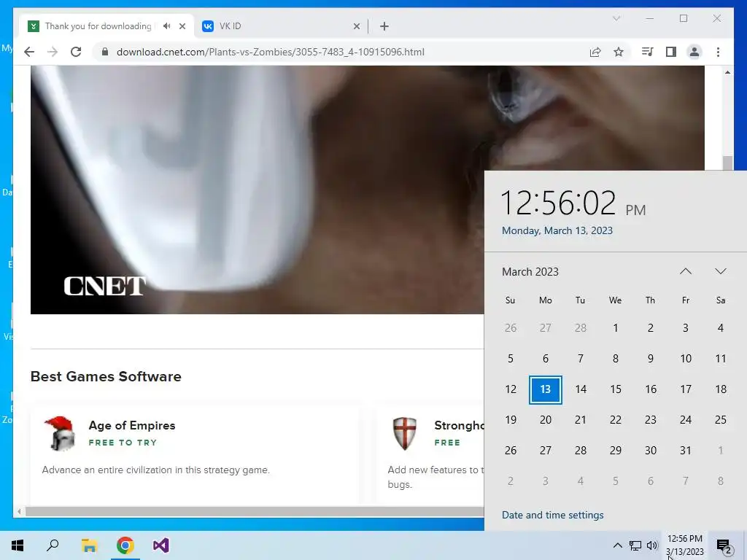This screenshot has width=747, height=560.
Task: Open the notification center icon
Action: (724, 546)
